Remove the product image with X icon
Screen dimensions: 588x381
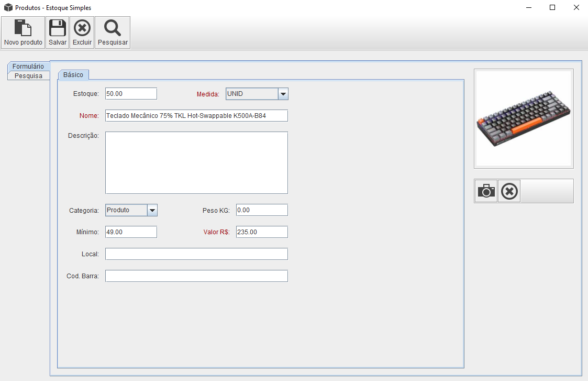click(509, 191)
